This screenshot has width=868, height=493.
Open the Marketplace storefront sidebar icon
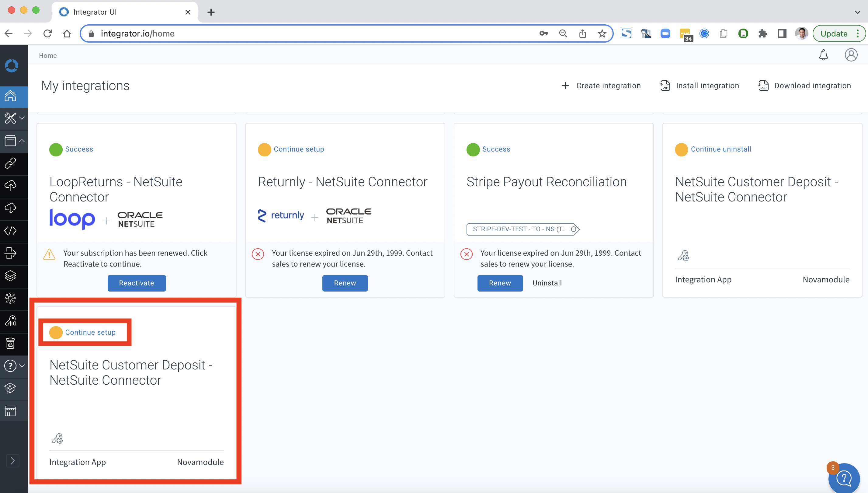pyautogui.click(x=10, y=411)
